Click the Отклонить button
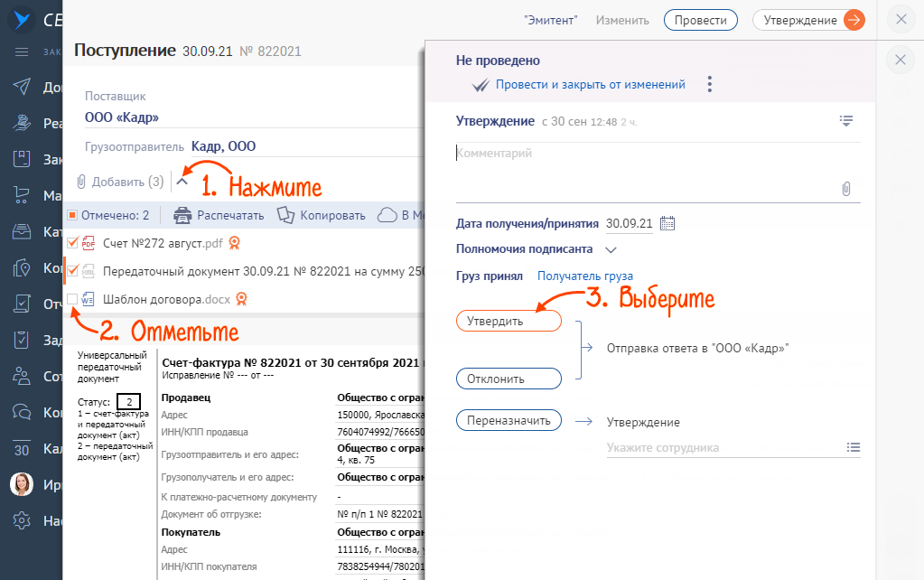This screenshot has height=580, width=924. (x=509, y=379)
